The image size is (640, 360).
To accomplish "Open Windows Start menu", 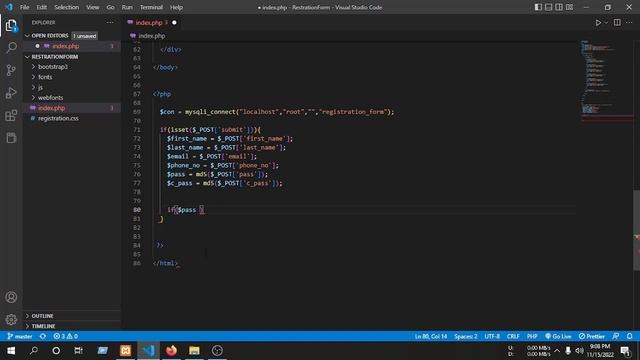I will tap(11, 350).
